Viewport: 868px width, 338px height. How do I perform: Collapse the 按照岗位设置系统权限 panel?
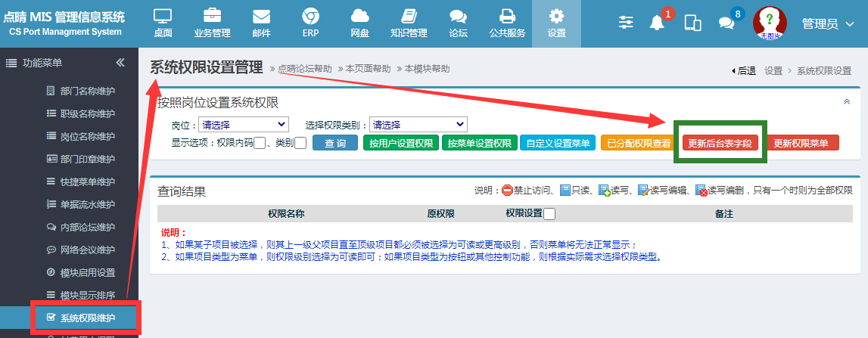click(846, 102)
